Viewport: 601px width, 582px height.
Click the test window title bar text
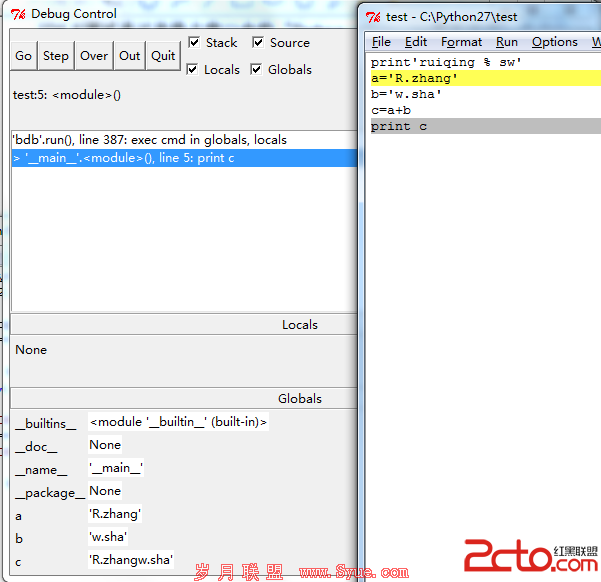(452, 17)
